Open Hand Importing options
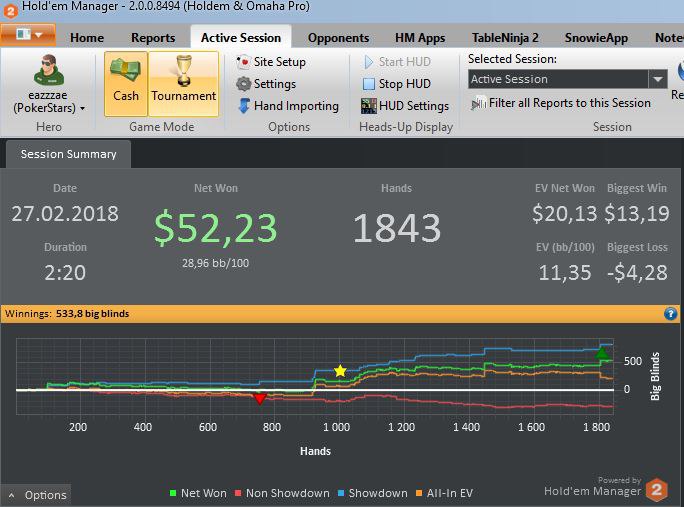The height and width of the screenshot is (507, 684). 288,106
